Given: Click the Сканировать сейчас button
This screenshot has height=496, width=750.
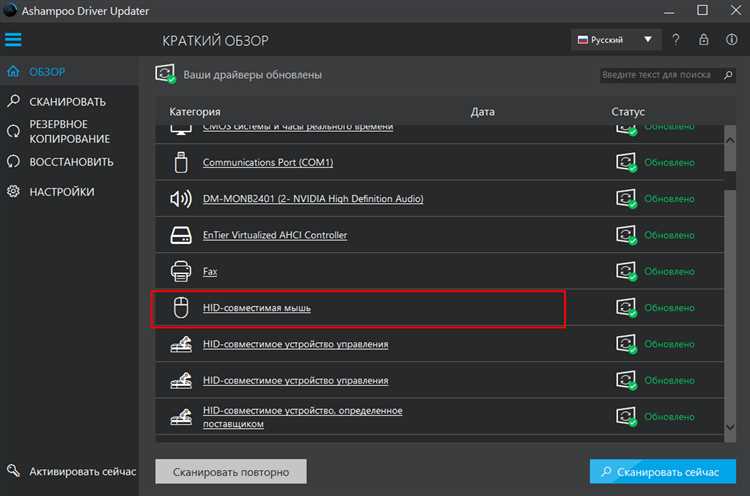Looking at the screenshot, I should coord(662,472).
